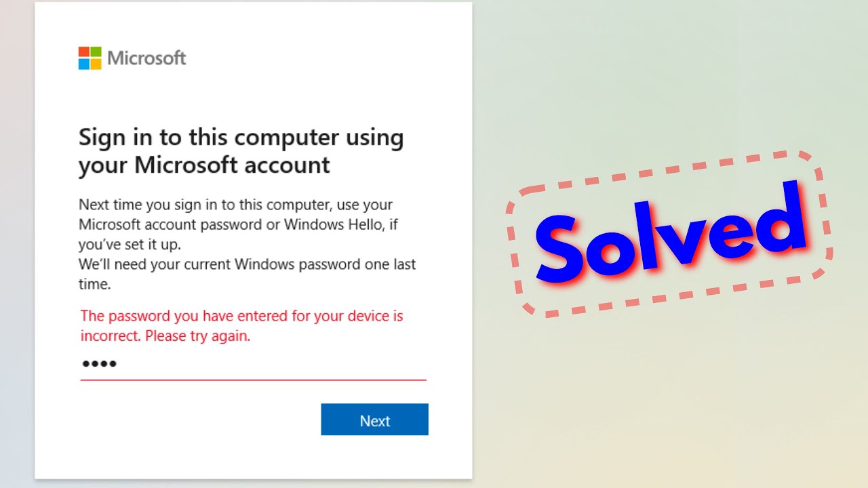Click the red square of Microsoft logo

(84, 52)
